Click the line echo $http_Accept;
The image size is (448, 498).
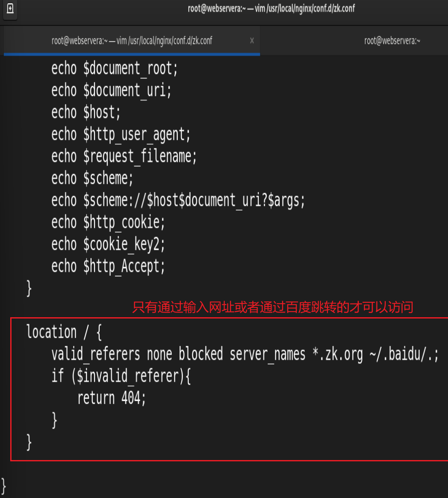pyautogui.click(x=108, y=266)
